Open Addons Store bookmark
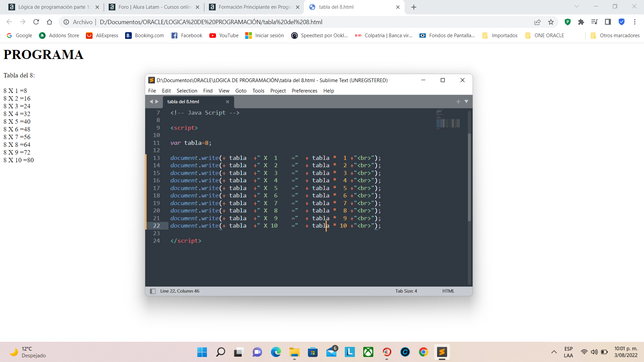Viewport: 644px width, 362px height. 59,36
